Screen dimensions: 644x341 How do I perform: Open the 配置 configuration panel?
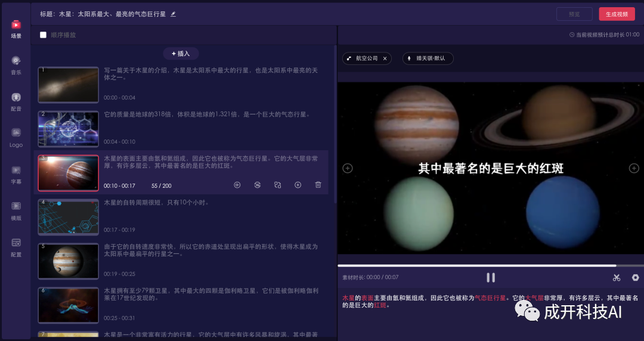[x=16, y=248]
